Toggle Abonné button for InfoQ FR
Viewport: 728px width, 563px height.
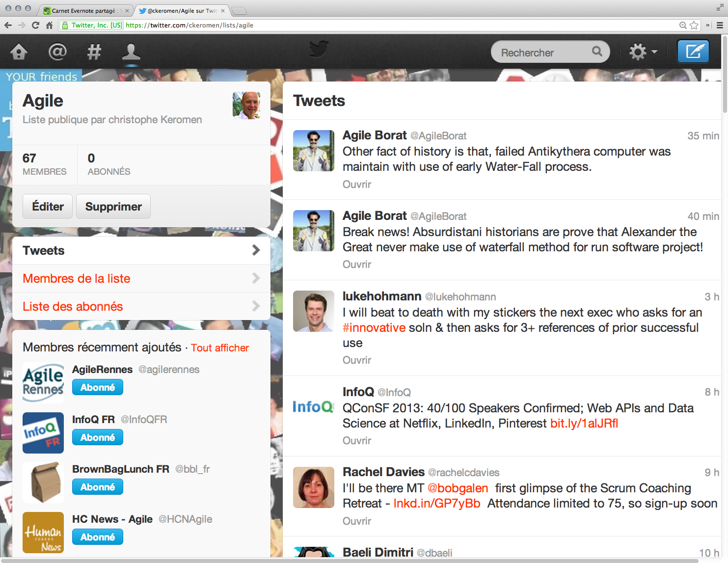pyautogui.click(x=97, y=437)
